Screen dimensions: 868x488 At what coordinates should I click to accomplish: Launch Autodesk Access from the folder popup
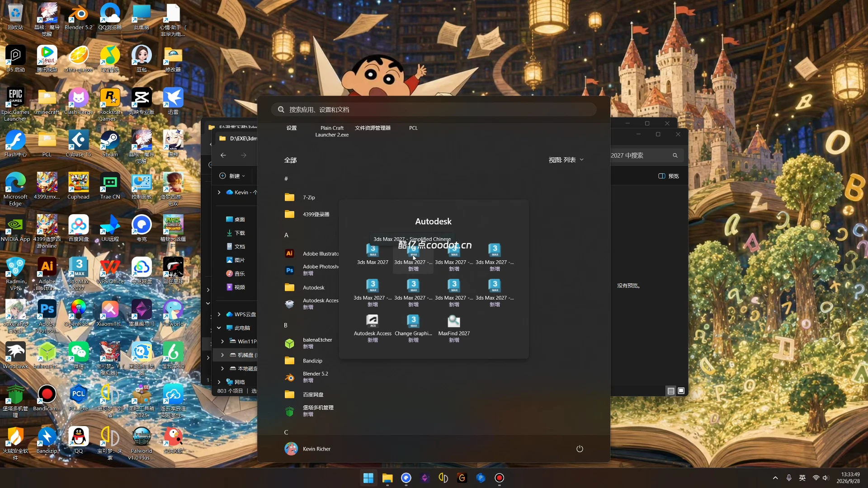373,328
